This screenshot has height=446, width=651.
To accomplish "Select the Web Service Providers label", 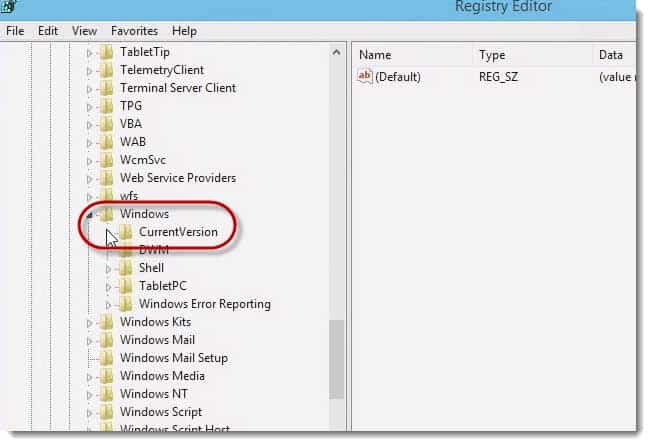I will point(178,178).
